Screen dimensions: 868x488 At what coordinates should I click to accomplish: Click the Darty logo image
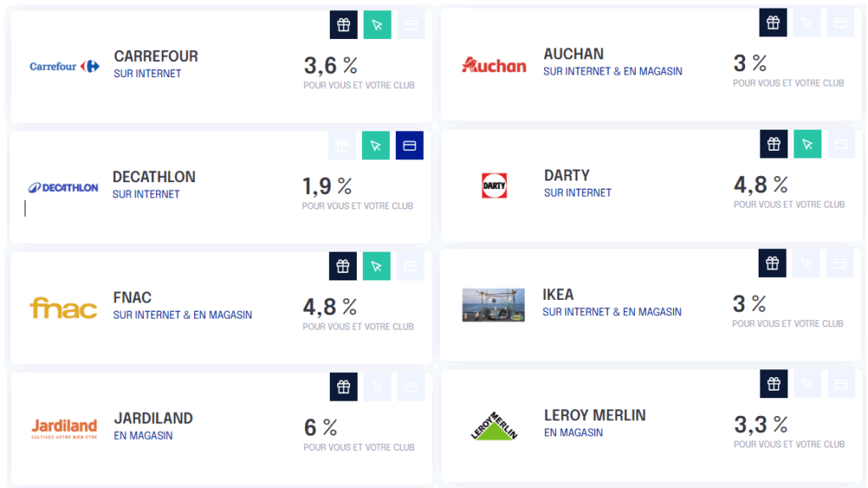tap(493, 186)
